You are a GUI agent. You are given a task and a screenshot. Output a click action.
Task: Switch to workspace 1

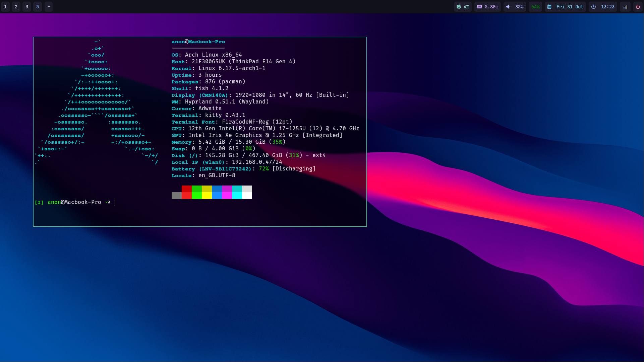point(5,7)
